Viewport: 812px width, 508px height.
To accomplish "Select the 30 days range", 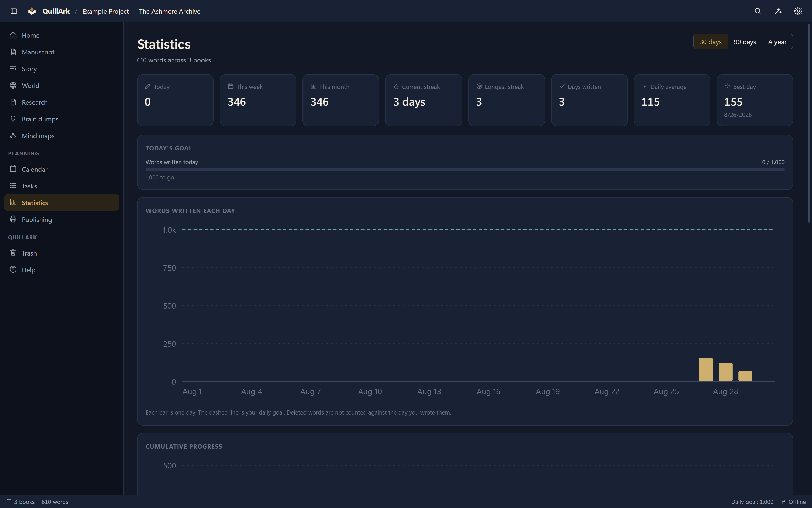I will pos(710,42).
